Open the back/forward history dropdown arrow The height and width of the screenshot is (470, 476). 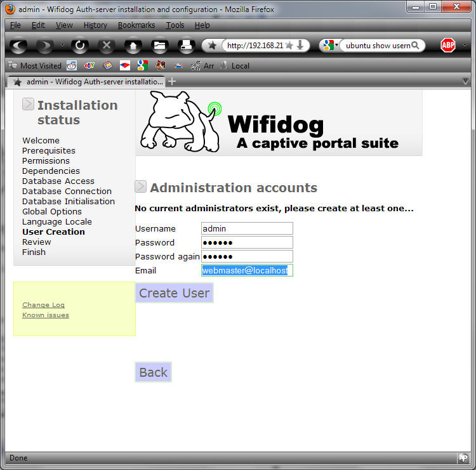click(x=62, y=46)
